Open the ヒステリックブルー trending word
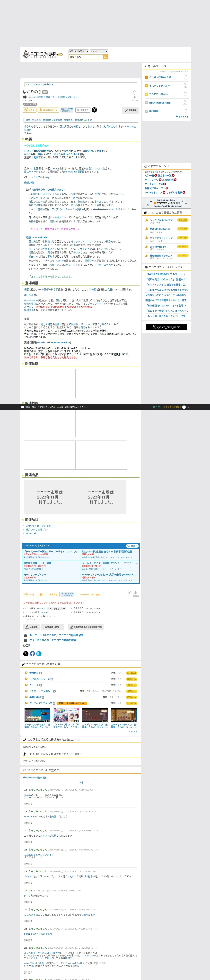Screen dimensions: 210x980 [159, 86]
